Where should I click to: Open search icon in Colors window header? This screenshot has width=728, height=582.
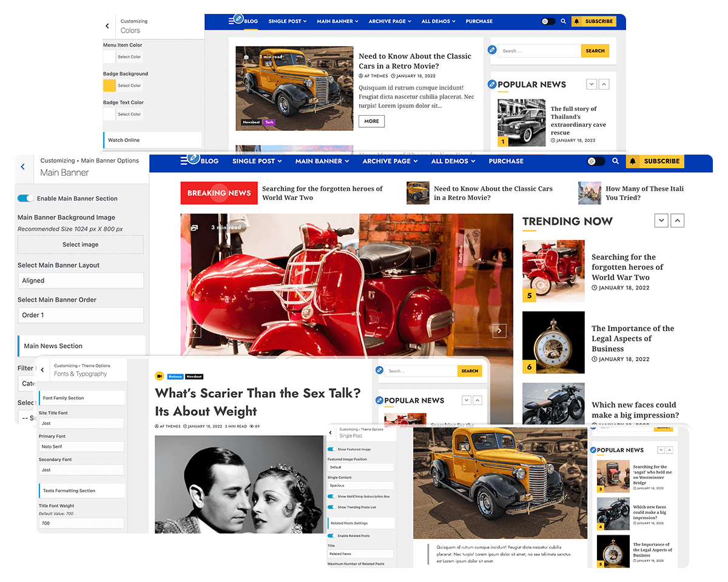563,21
